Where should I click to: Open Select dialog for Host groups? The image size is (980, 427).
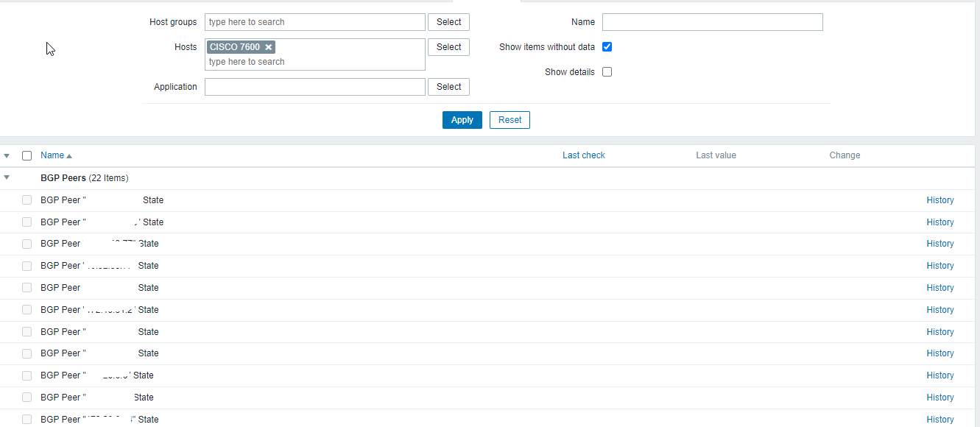click(448, 22)
